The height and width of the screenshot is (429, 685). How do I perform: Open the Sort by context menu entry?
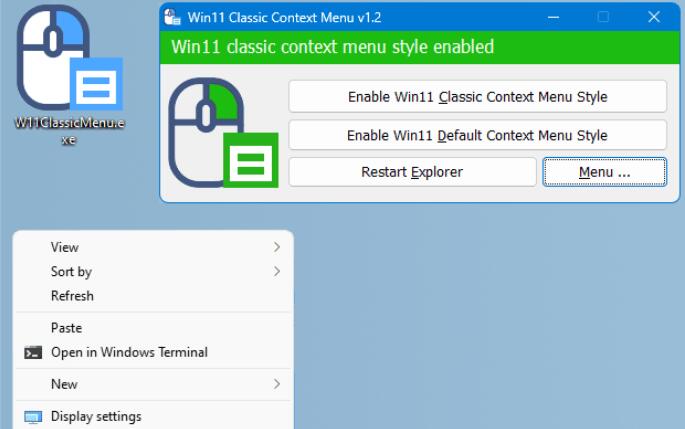click(153, 272)
